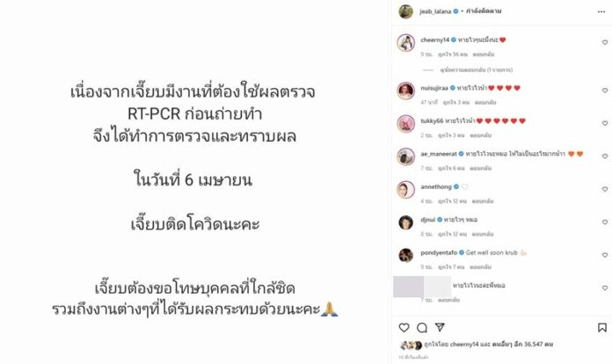This screenshot has width=612, height=364.
Task: Like cheerny14's comment with the heart
Action: pos(605,42)
